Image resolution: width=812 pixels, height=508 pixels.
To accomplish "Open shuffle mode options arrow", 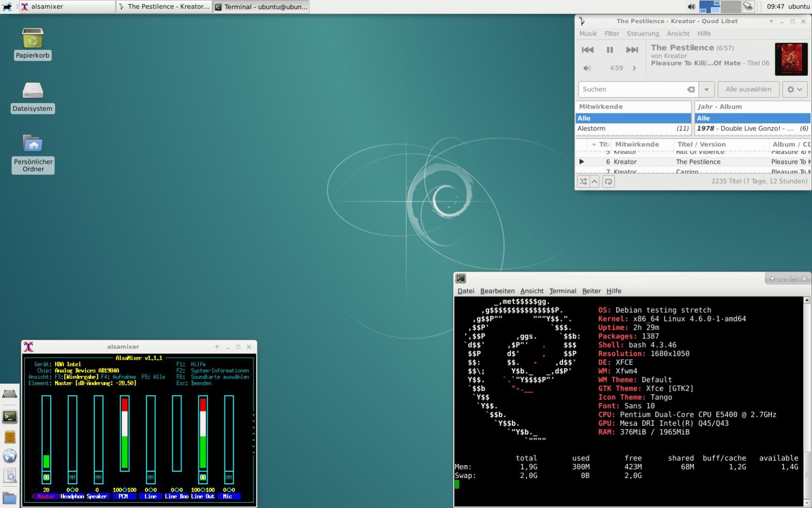I will click(x=595, y=182).
